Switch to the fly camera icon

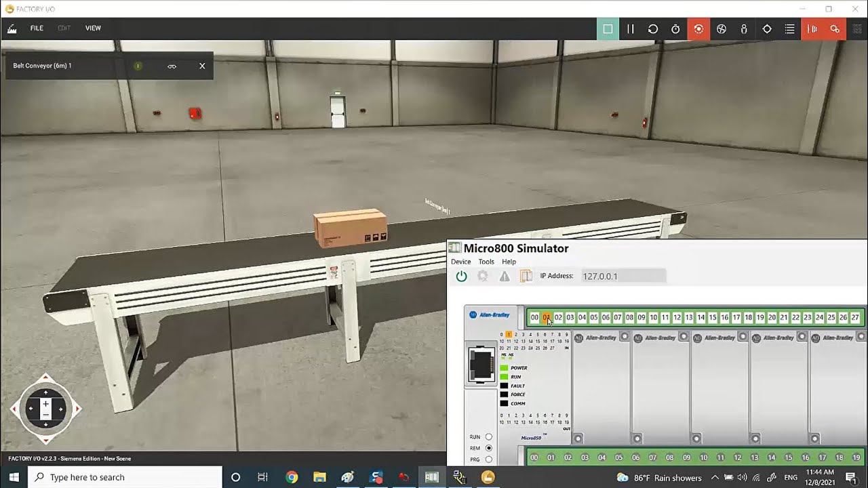click(722, 29)
